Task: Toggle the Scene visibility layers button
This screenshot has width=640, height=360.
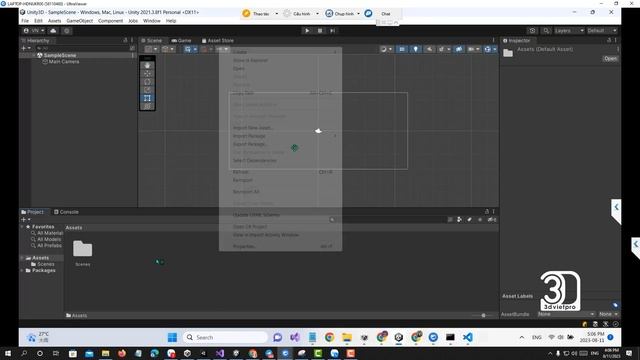Action: (459, 49)
